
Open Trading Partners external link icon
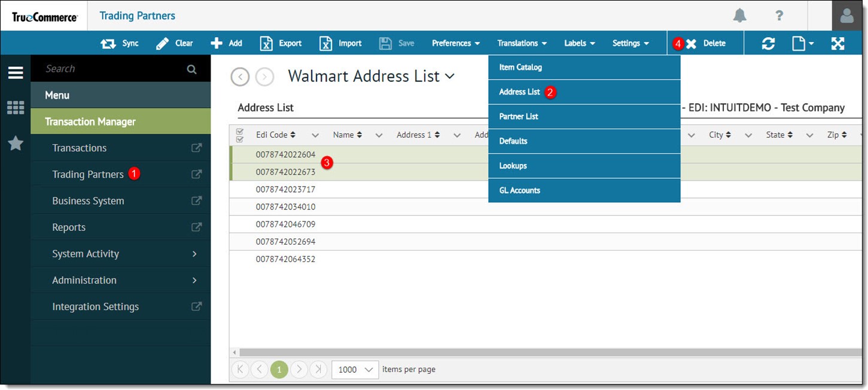(196, 174)
